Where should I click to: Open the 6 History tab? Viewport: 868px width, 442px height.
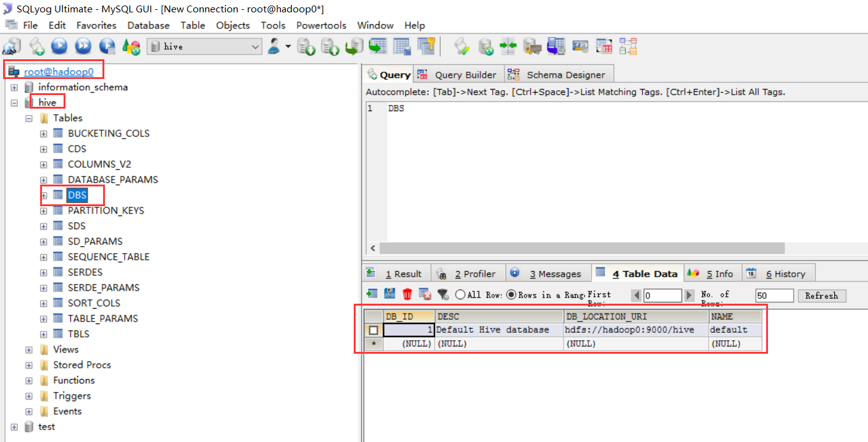[777, 273]
